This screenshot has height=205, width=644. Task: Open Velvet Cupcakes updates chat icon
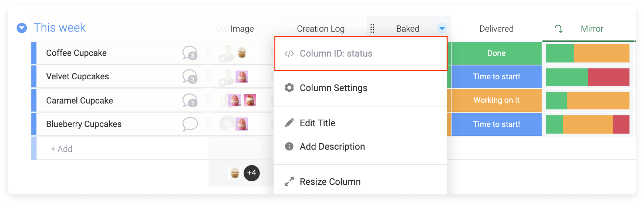coord(190,76)
